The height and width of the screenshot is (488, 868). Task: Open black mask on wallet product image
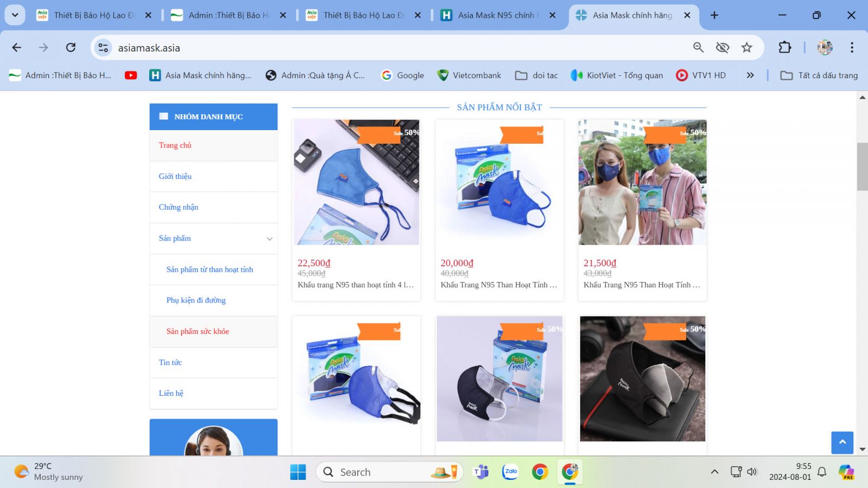click(x=642, y=379)
